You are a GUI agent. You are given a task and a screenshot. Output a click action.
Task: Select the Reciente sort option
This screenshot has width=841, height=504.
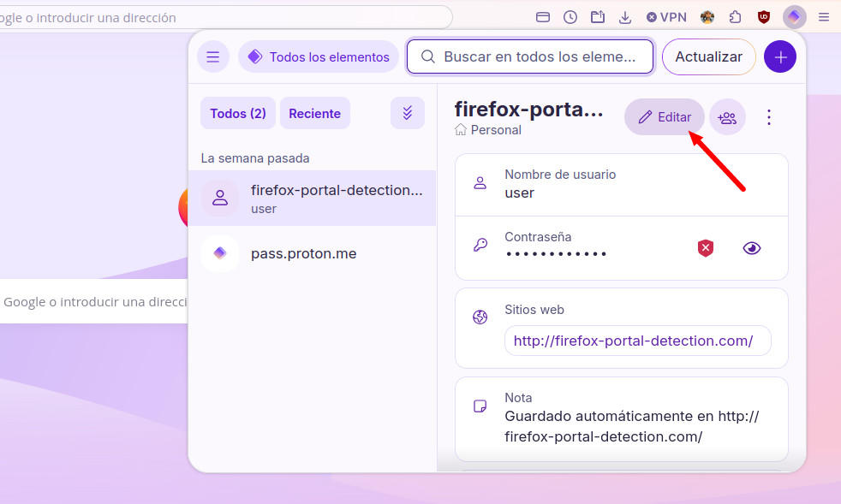(x=315, y=113)
